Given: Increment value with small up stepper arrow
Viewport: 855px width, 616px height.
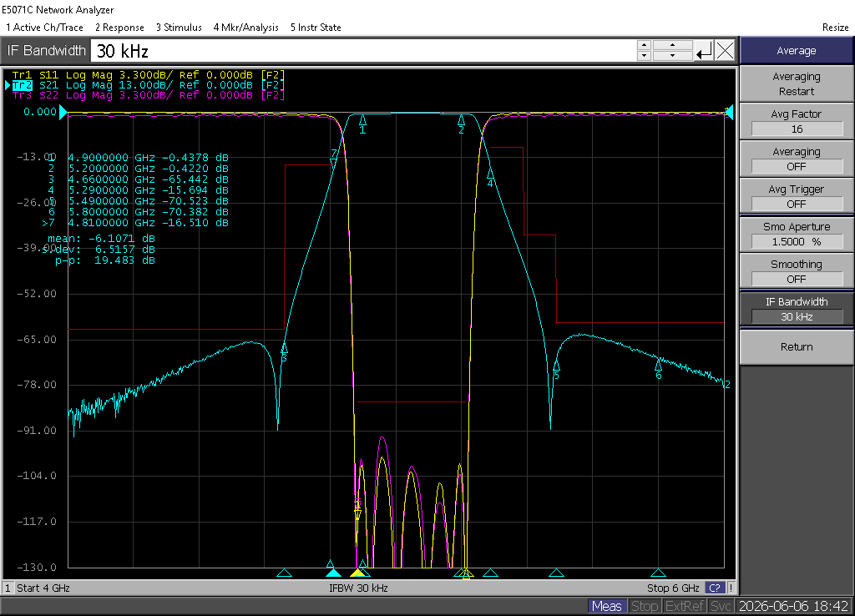Looking at the screenshot, I should point(644,45).
